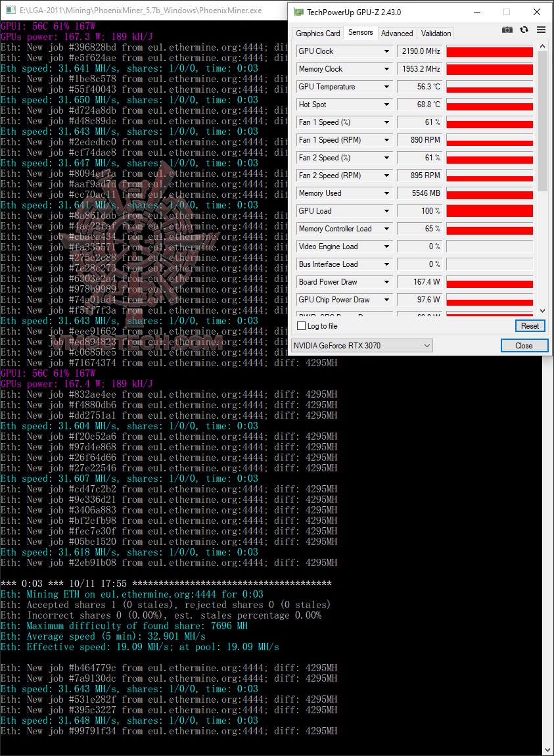Click the GPU Clock red graph bar

(x=490, y=51)
